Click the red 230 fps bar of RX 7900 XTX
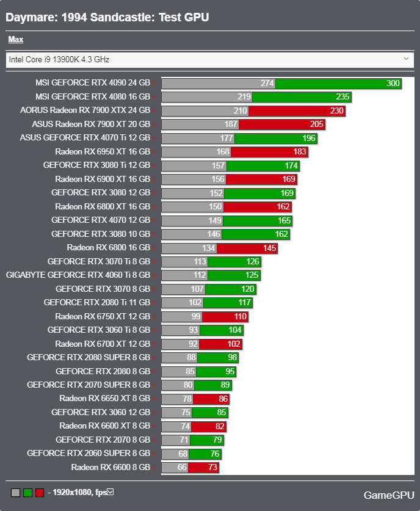 coord(297,111)
